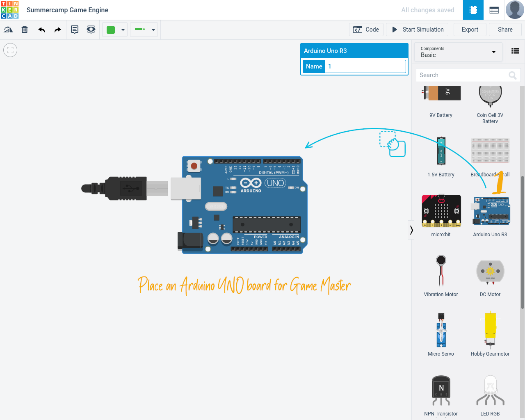Viewport: 525px width, 420px height.
Task: Select the micro:bit component
Action: [441, 216]
